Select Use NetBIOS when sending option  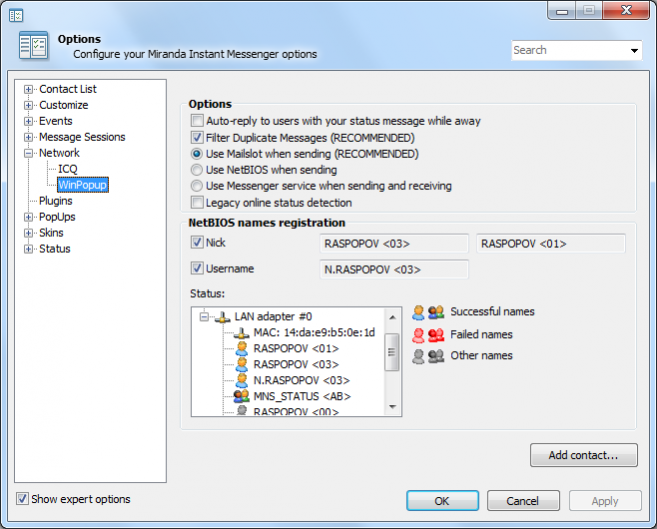tap(197, 170)
